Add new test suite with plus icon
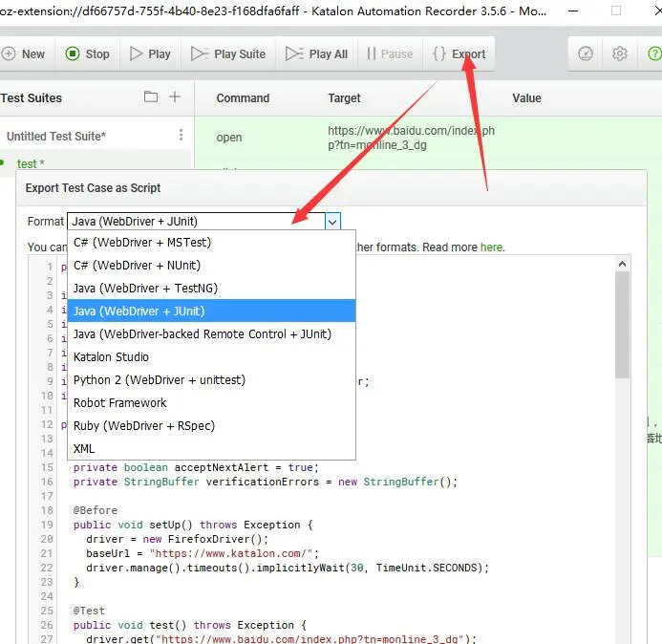 (x=175, y=97)
